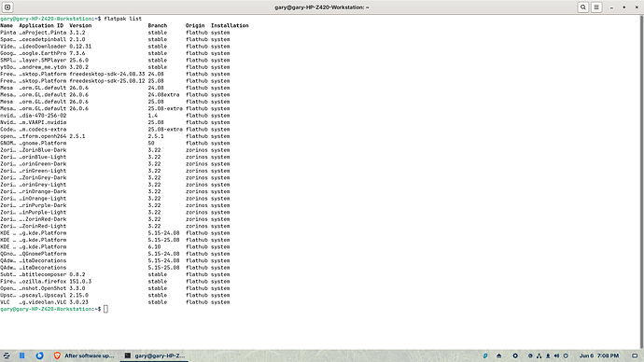This screenshot has width=644, height=362.
Task: Select terminal taskbar entry gary@gary-HP-Z...
Action: [154, 355]
